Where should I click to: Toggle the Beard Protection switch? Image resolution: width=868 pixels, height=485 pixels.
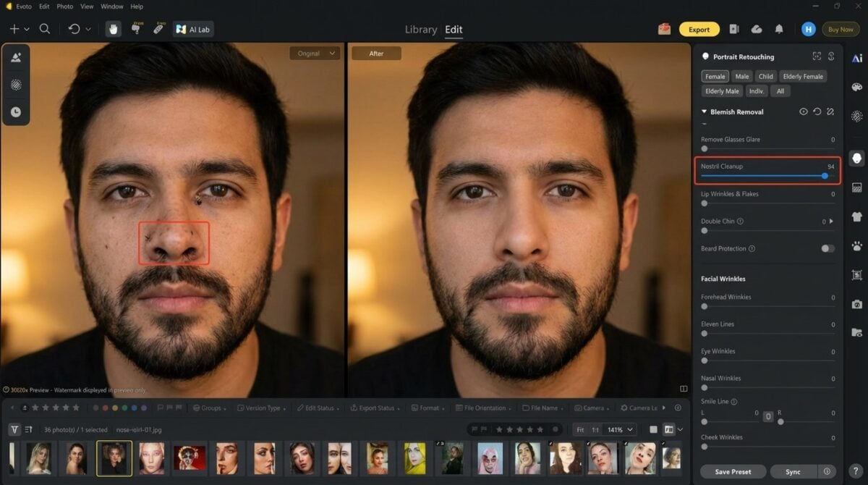coord(827,248)
